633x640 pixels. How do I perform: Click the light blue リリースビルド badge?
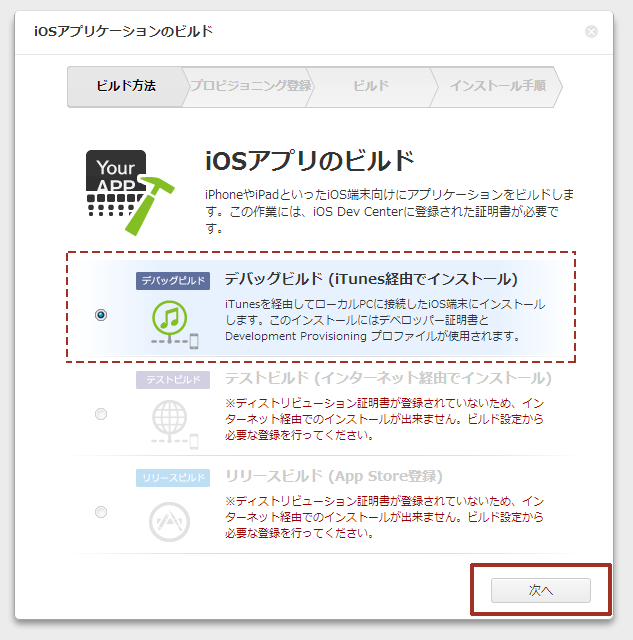[x=173, y=478]
